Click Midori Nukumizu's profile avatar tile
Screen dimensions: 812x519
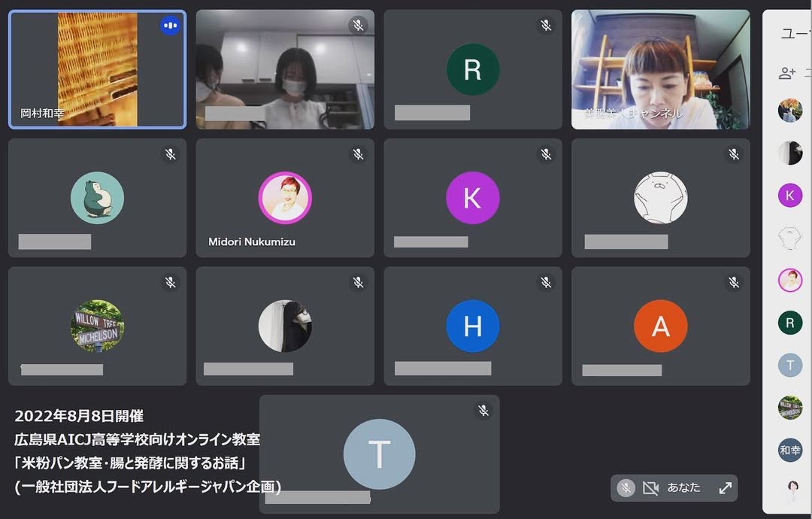click(x=285, y=199)
